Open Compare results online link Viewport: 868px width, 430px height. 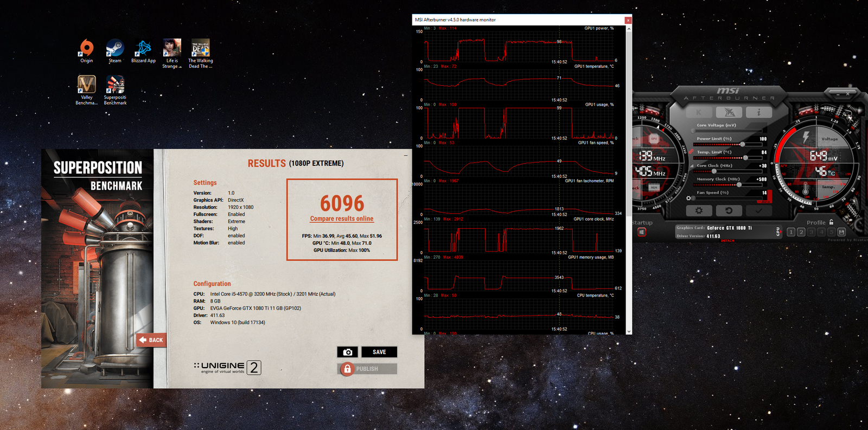pyautogui.click(x=342, y=219)
